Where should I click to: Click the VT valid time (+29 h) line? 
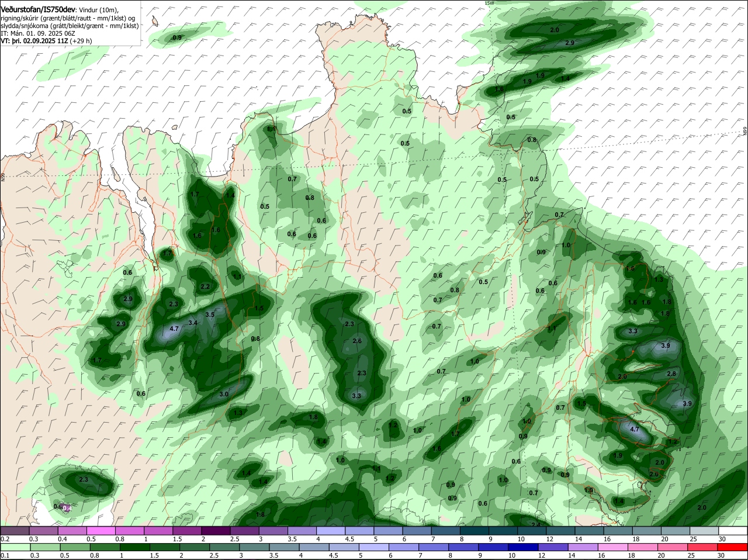tap(46, 41)
